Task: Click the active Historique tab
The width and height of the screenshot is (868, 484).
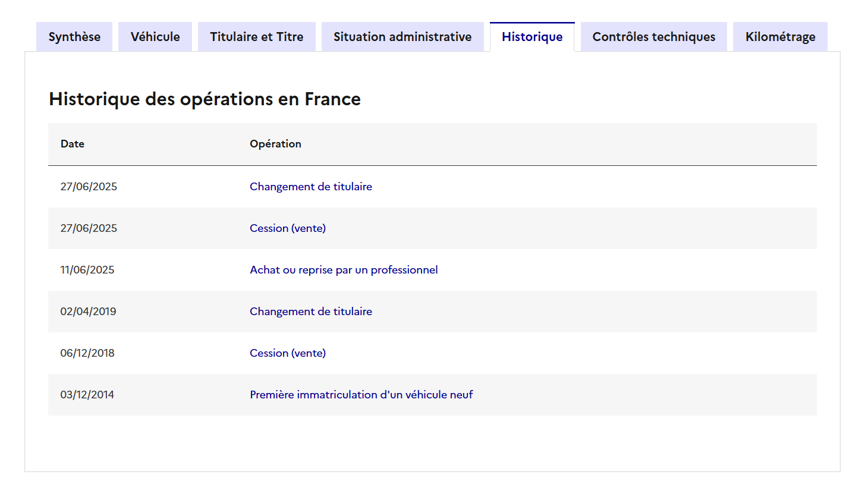Action: click(532, 37)
